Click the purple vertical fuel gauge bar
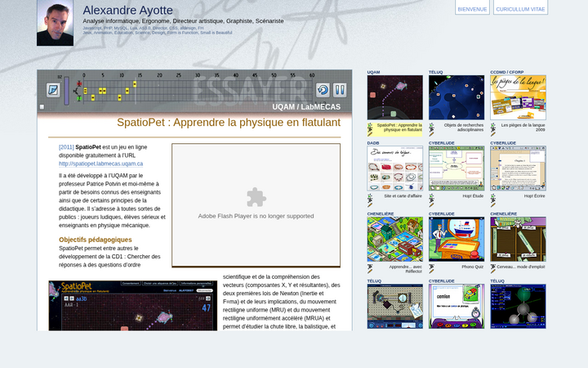Image resolution: width=588 pixels, height=368 pixels. click(67, 91)
